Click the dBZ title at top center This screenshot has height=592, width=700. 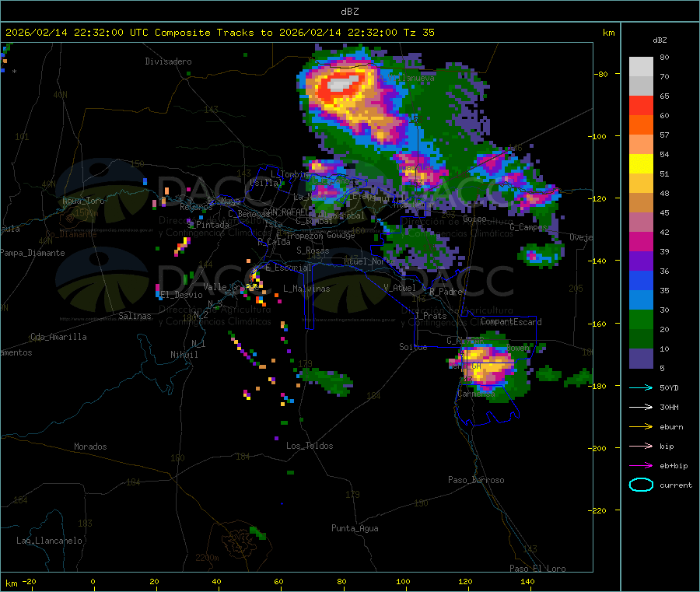pyautogui.click(x=349, y=11)
